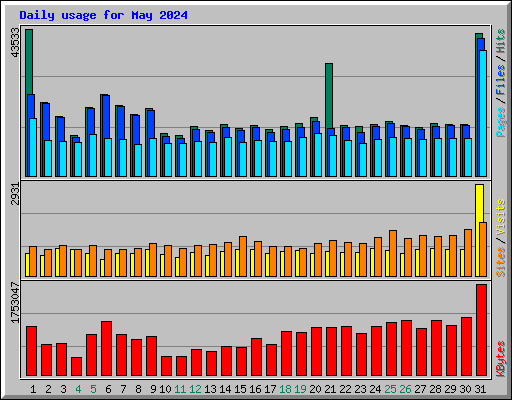Image resolution: width=512 pixels, height=400 pixels.
Task: Click the red KBytes bar for day 10
Action: click(166, 366)
